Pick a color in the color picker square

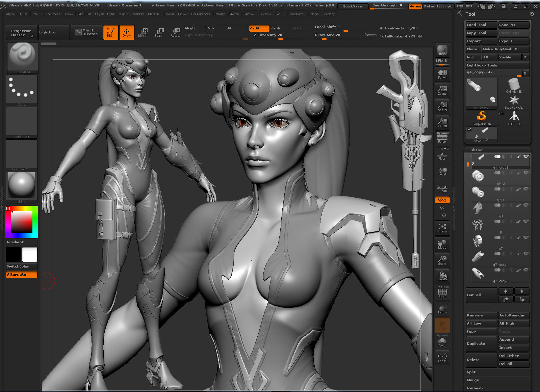[x=22, y=222]
